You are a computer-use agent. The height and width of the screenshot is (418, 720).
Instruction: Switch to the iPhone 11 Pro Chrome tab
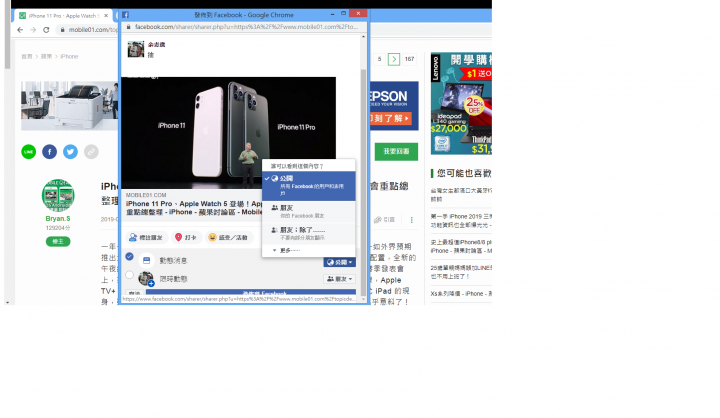pos(63,16)
